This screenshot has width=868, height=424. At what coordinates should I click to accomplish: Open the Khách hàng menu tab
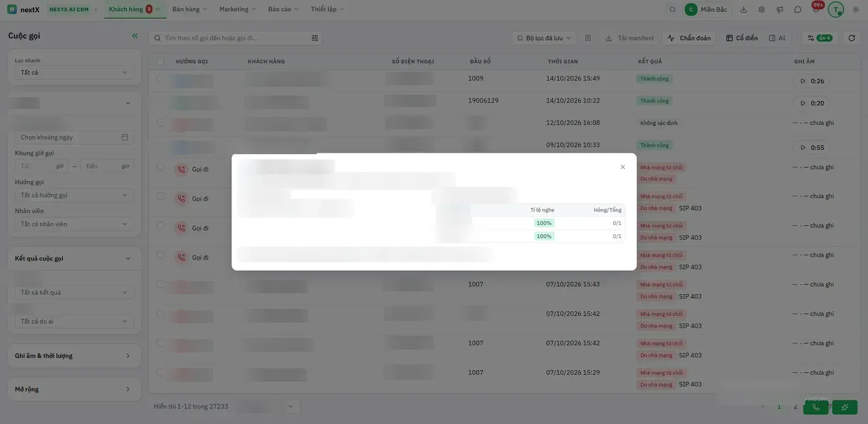134,9
